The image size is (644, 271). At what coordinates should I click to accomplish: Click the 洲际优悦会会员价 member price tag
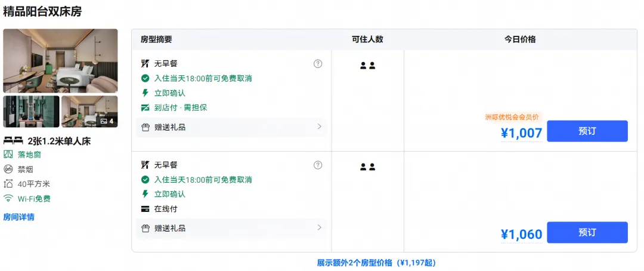point(512,117)
